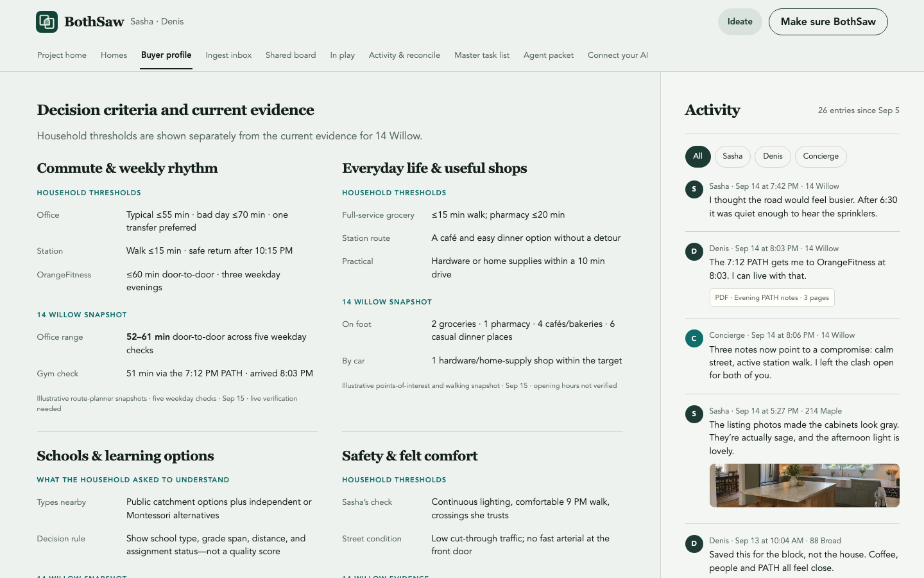Click 'Safety & felt comfort' heading
This screenshot has width=924, height=578.
(x=409, y=456)
